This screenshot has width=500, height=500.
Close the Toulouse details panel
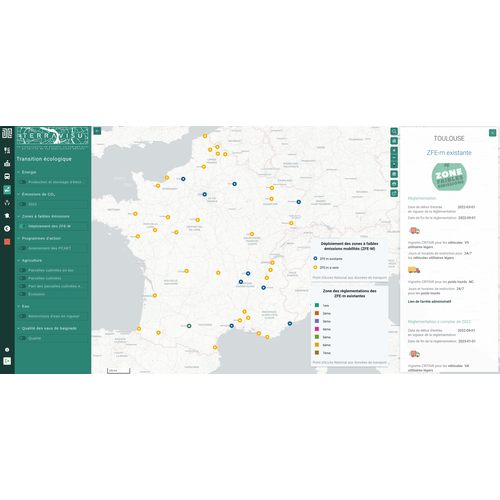(x=492, y=133)
